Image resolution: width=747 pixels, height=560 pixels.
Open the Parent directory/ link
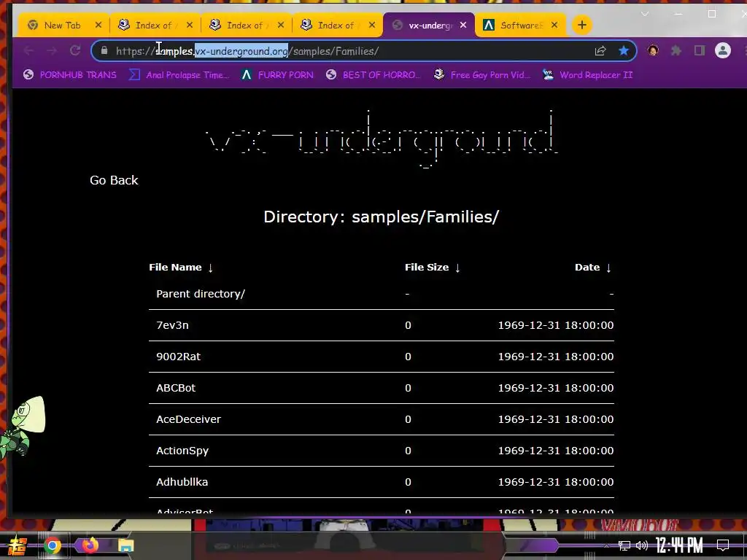(201, 294)
